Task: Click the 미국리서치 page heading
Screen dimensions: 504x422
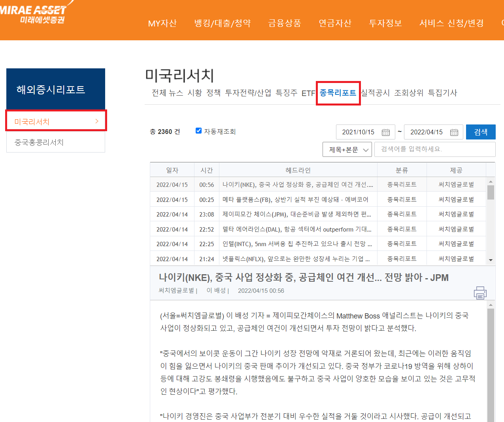Action: coord(179,75)
